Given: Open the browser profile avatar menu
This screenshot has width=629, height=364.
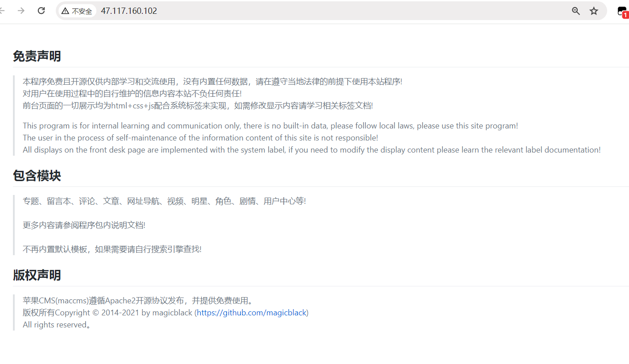Looking at the screenshot, I should click(621, 10).
